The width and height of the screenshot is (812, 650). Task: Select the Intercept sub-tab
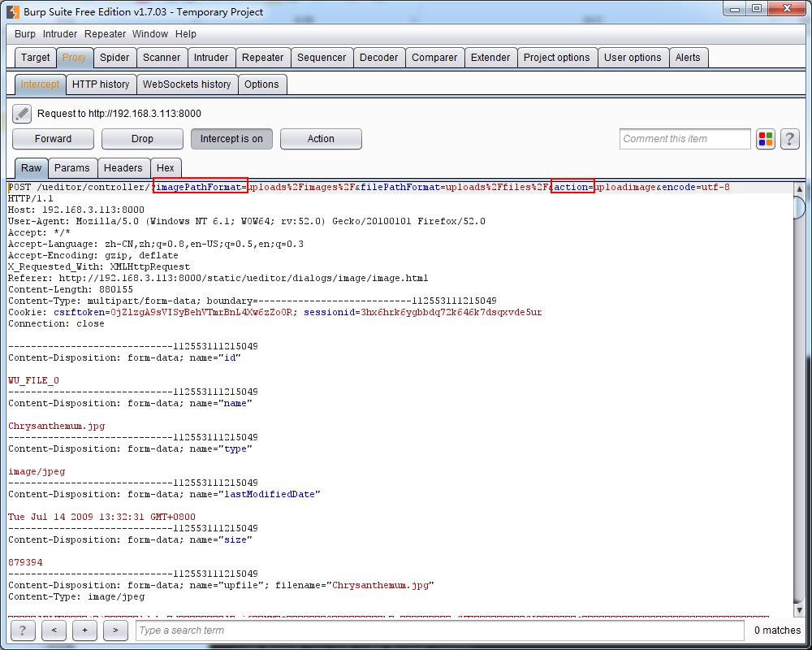pyautogui.click(x=40, y=84)
